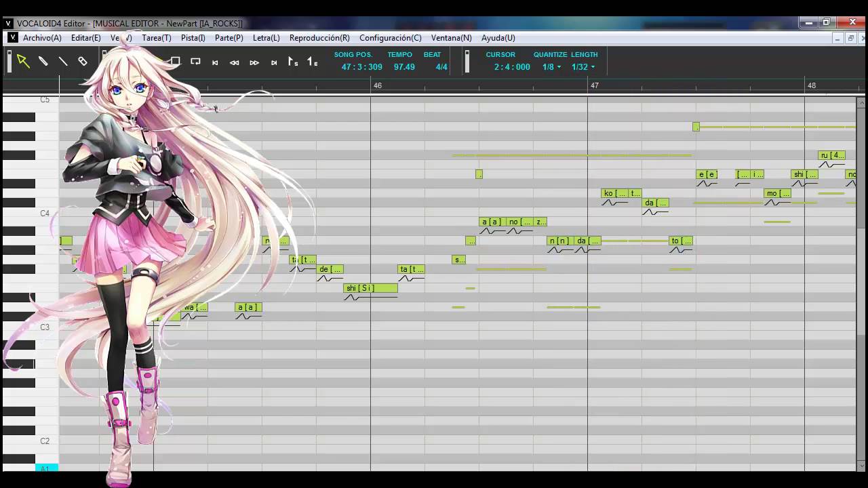This screenshot has width=868, height=488.
Task: Set the end marker flag
Action: (x=313, y=62)
